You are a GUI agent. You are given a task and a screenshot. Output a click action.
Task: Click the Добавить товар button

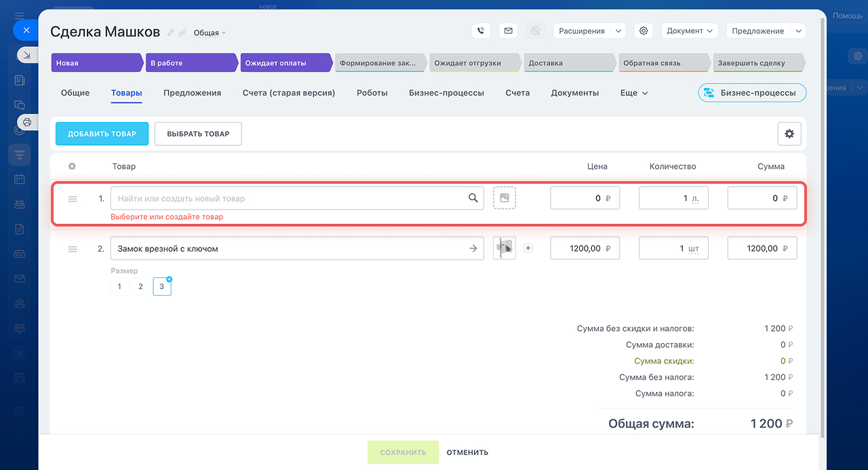(x=102, y=134)
